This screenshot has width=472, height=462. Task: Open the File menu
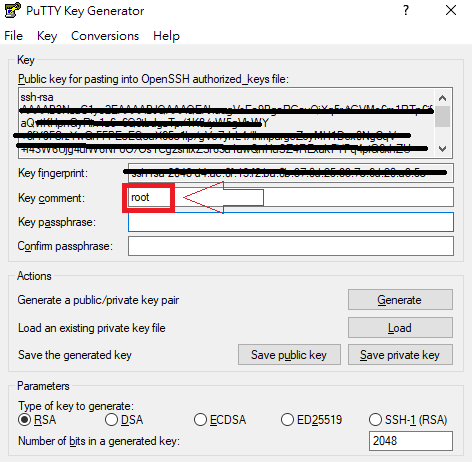coord(13,36)
